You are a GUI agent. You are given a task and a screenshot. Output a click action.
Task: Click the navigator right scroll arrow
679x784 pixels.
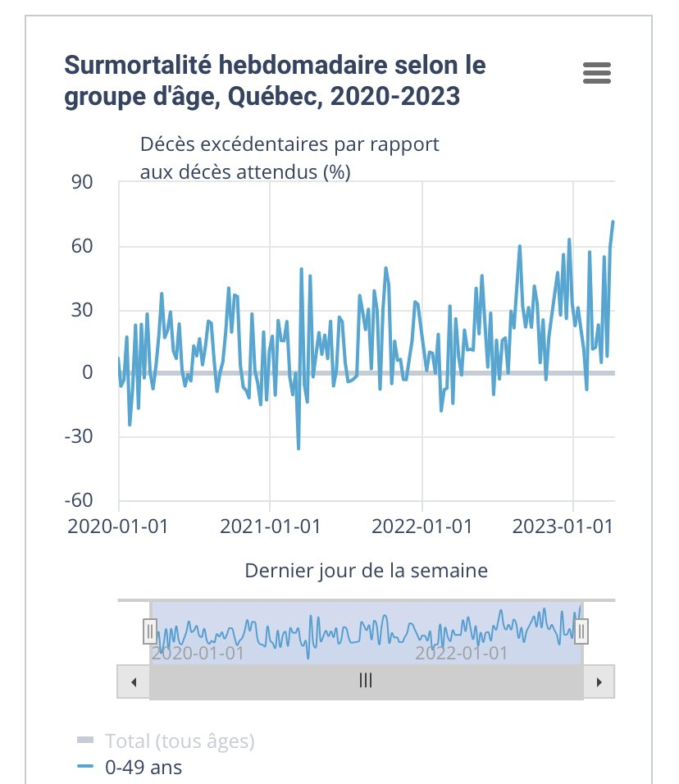[x=599, y=681]
